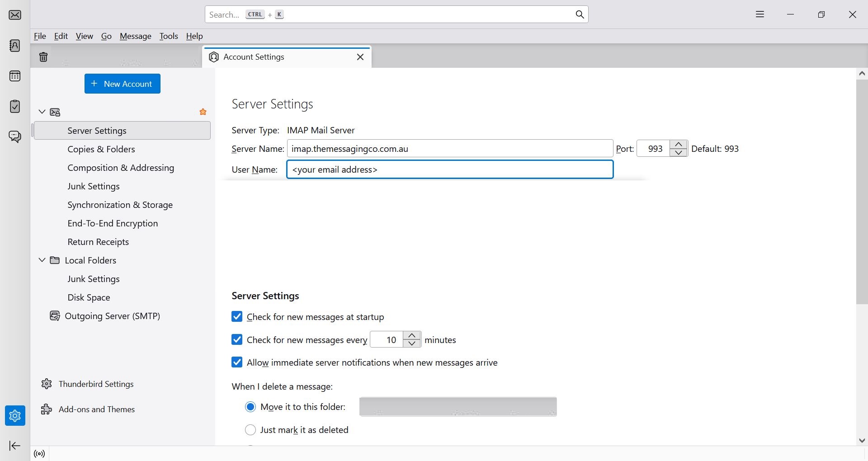Increase the check interval minutes
The image size is (868, 461).
412,335
